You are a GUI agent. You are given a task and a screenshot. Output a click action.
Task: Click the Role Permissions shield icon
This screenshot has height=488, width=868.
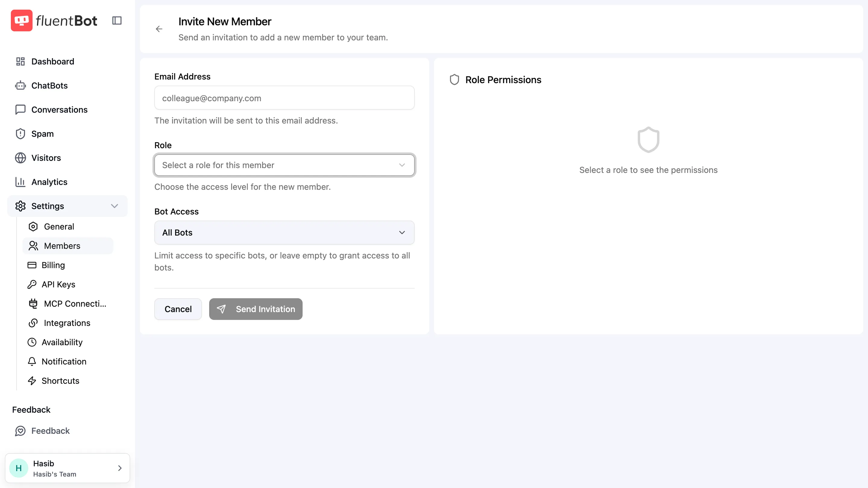coord(454,80)
